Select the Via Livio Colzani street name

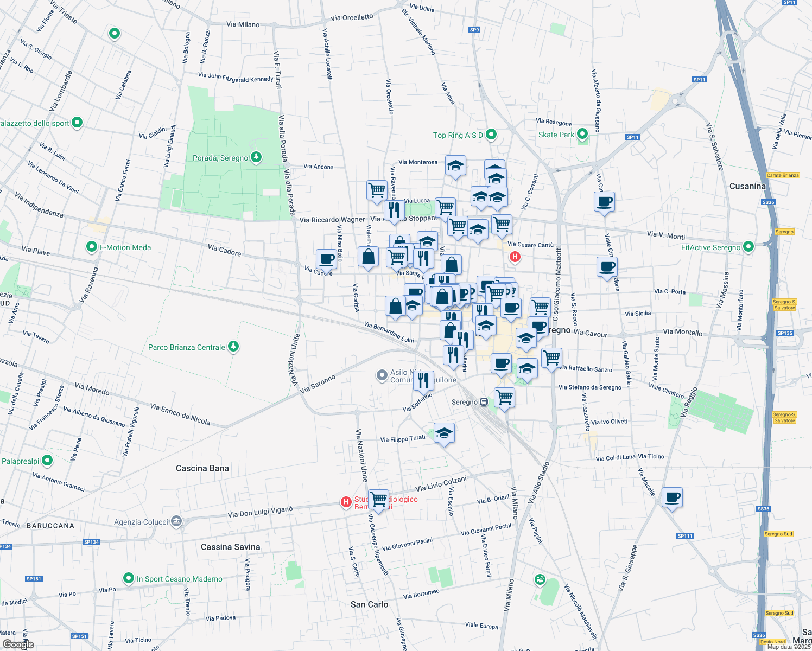[x=441, y=483]
